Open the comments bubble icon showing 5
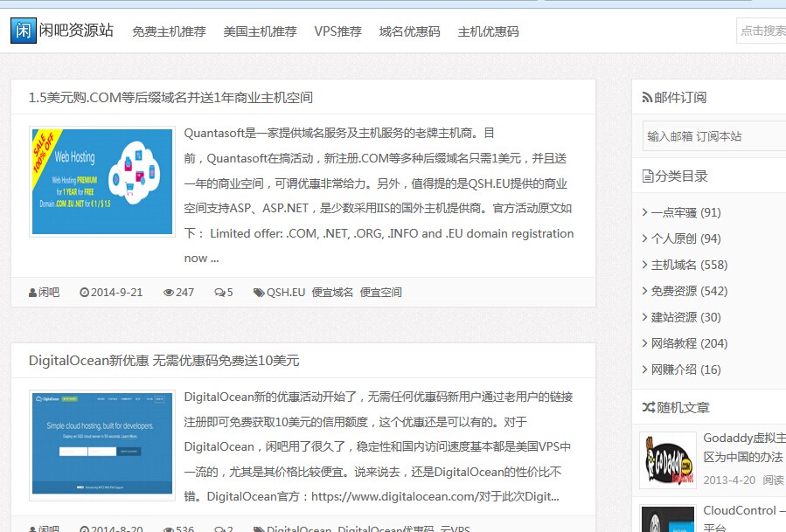This screenshot has width=786, height=532. tap(219, 293)
